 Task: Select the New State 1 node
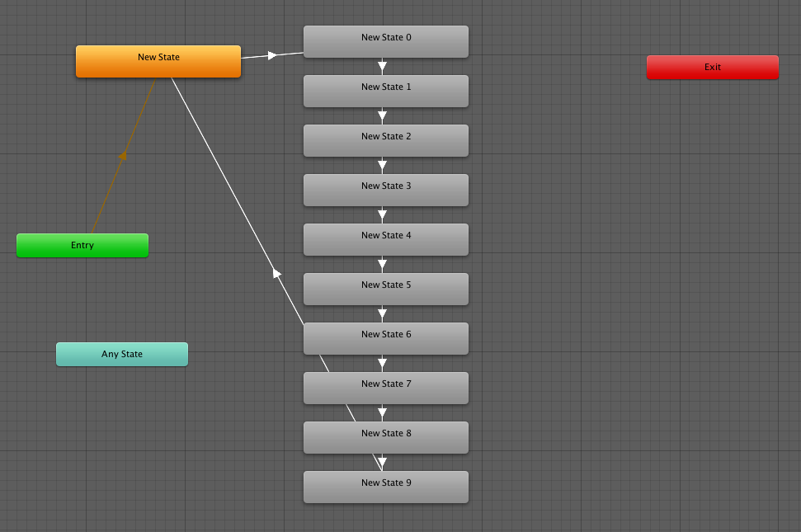point(386,91)
